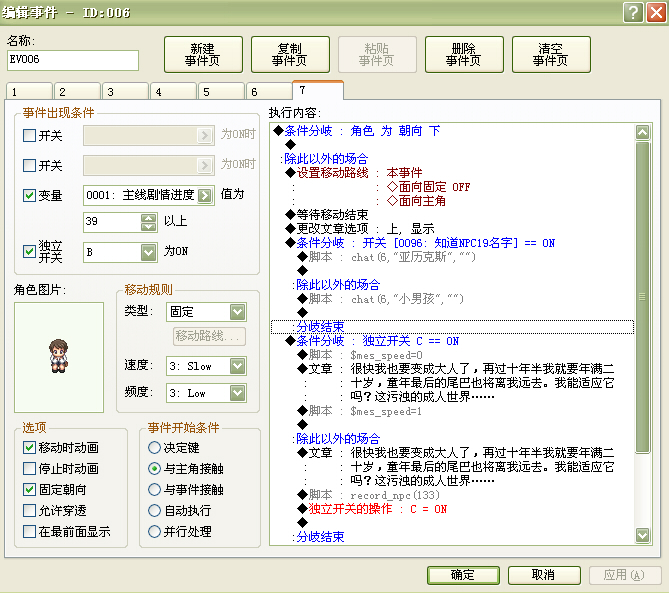Open variable selector arrow for 主线剧情进度
Viewport: 669px width, 593px height.
[205, 195]
